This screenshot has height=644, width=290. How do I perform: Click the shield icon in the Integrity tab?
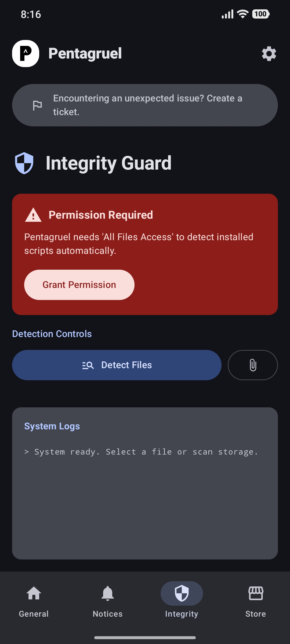point(181,594)
